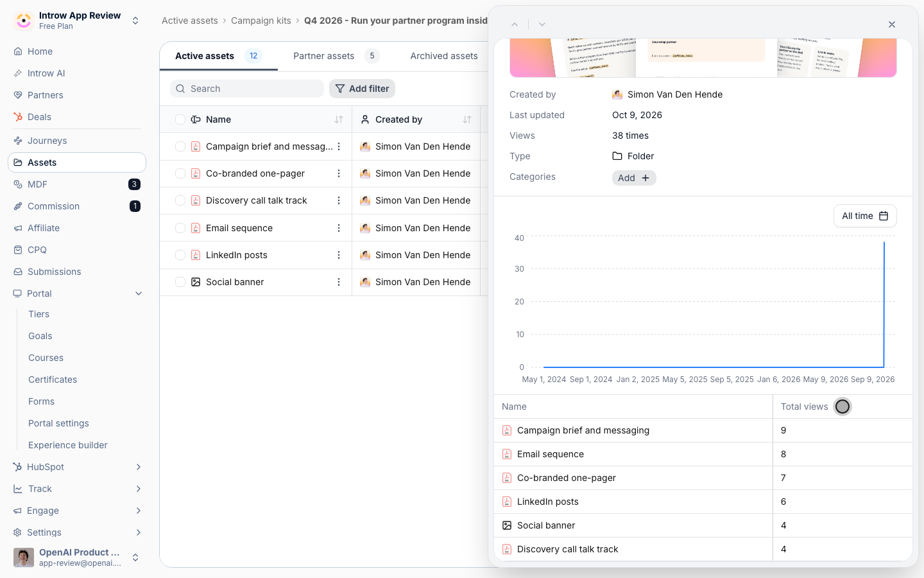
Task: Expand the Settings section
Action: (x=139, y=532)
